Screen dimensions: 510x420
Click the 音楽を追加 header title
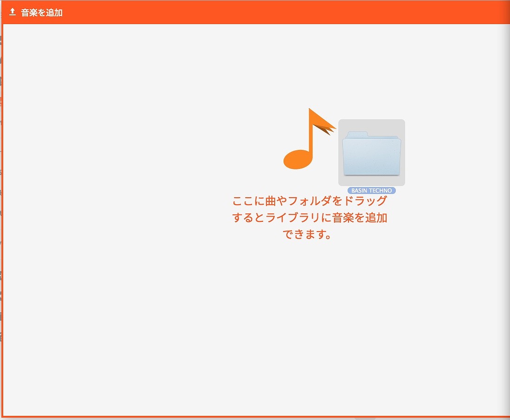(42, 13)
